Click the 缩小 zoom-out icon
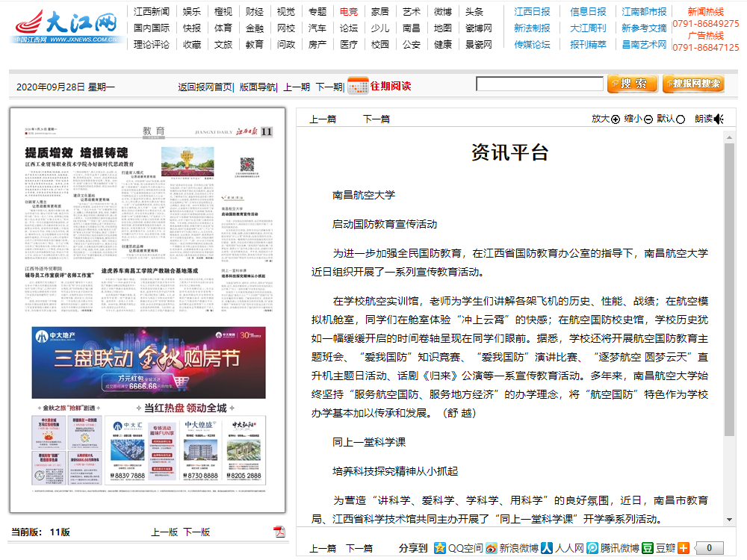Screen dimensions: 747x560 (648, 119)
